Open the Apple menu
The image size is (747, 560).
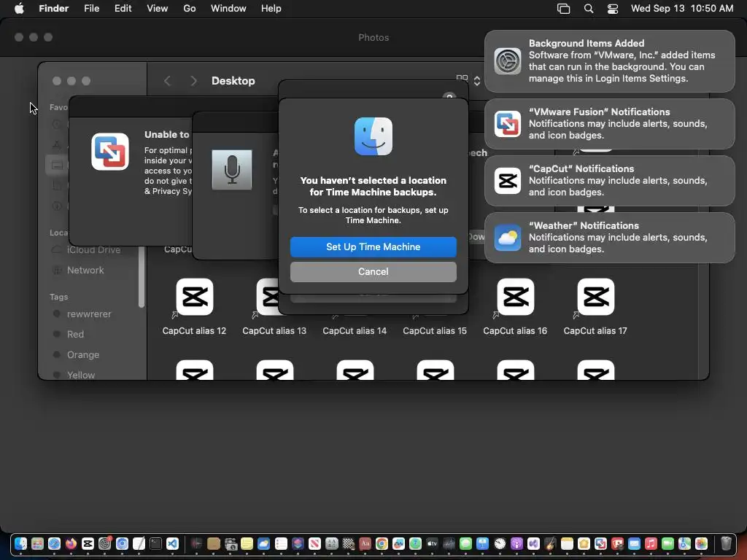[19, 9]
